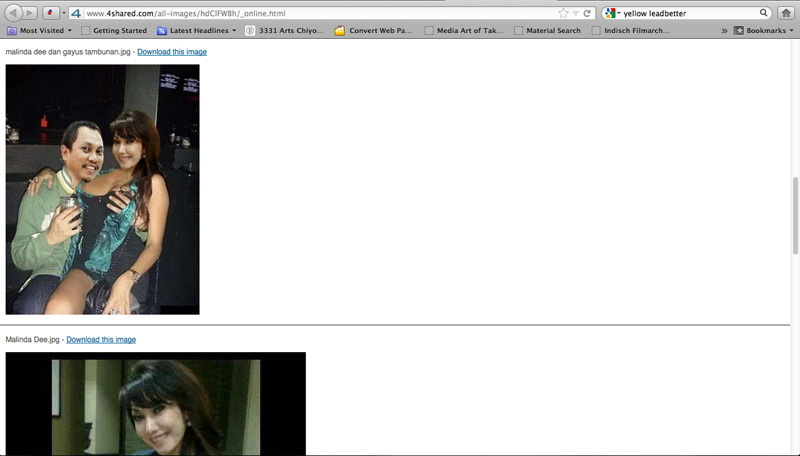Click the Latest Headlines RSS icon
The image size is (800, 456).
162,31
